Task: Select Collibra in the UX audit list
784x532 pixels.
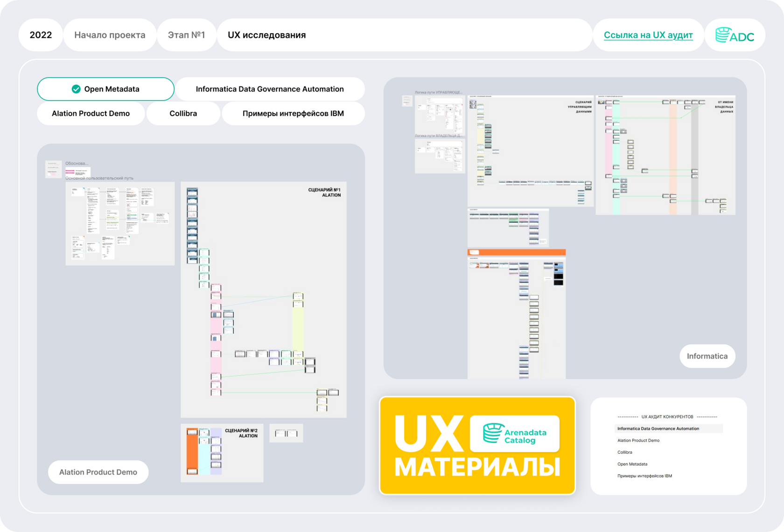Action: coord(625,452)
